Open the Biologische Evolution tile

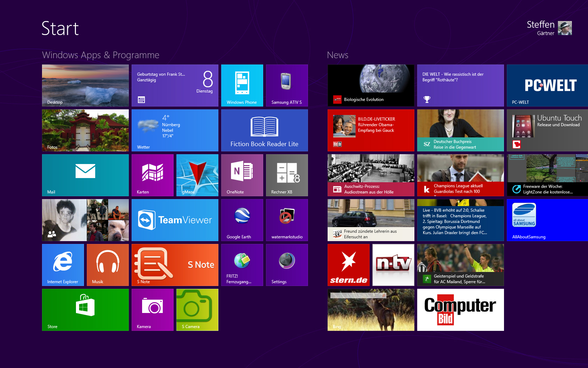(x=371, y=86)
